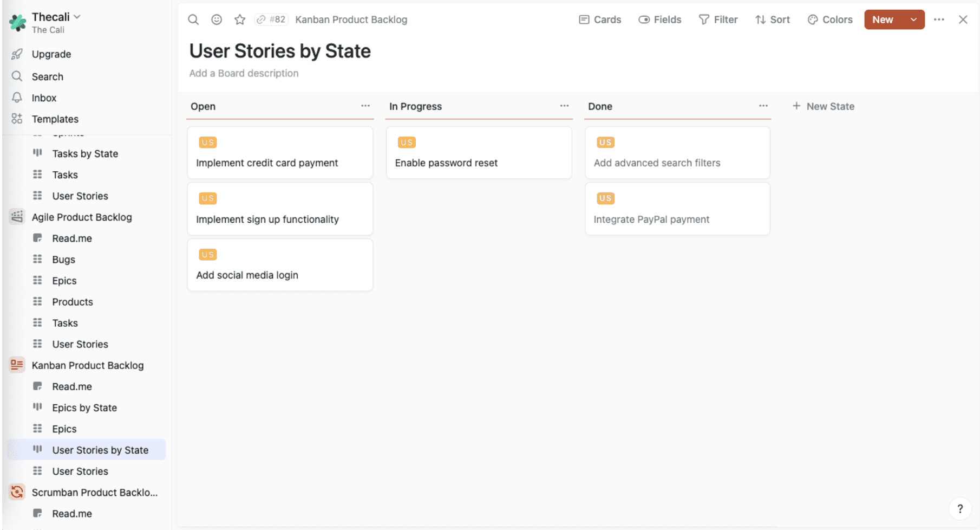Open the Colors settings

point(830,20)
